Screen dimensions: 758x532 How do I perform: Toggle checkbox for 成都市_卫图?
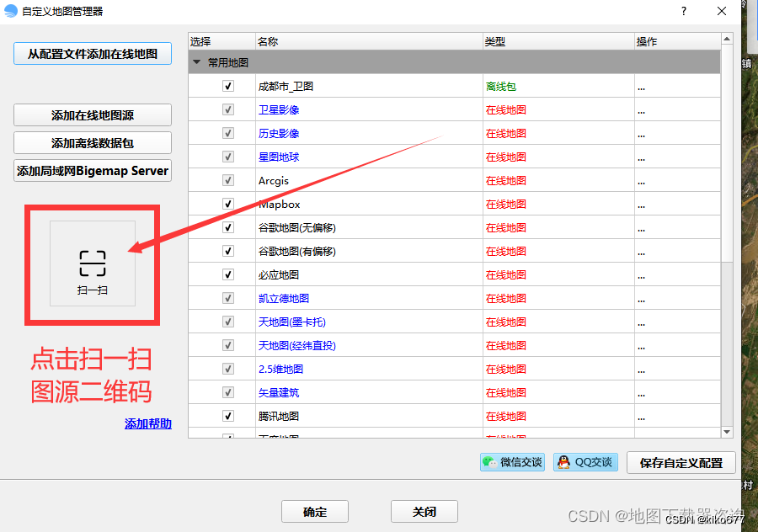[x=228, y=86]
